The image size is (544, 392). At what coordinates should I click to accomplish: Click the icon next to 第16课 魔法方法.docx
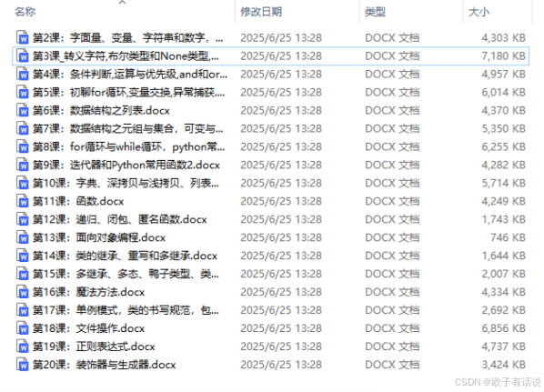tap(22, 292)
